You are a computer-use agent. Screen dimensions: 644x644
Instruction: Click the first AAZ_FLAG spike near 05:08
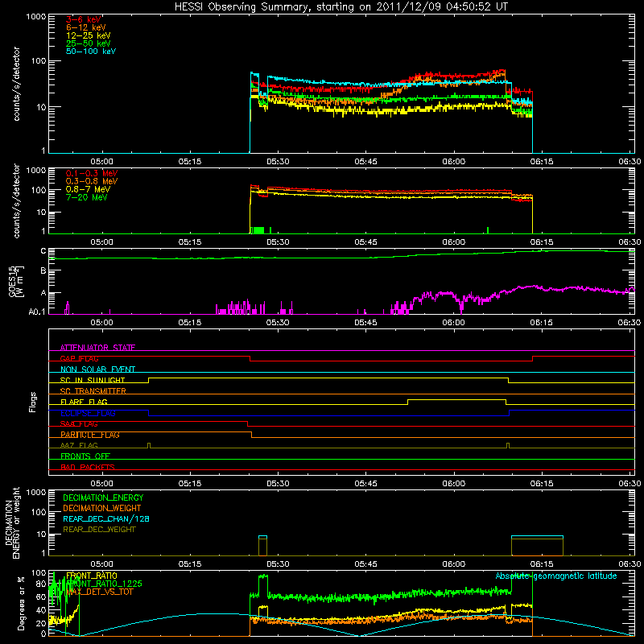(x=149, y=445)
